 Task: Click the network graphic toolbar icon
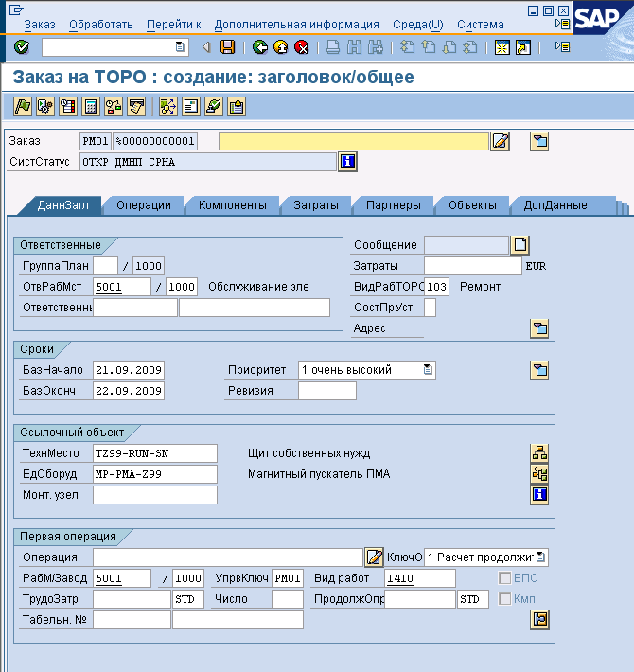(167, 106)
